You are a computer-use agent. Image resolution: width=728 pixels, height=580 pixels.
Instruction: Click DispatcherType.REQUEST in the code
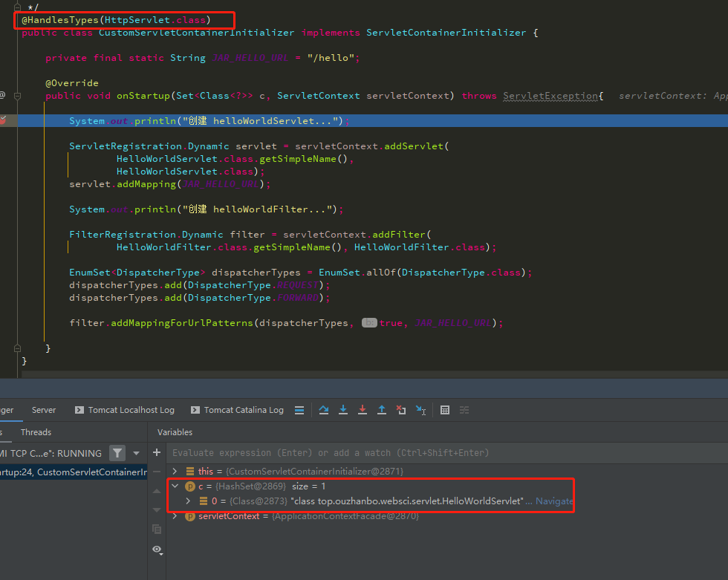(x=253, y=285)
